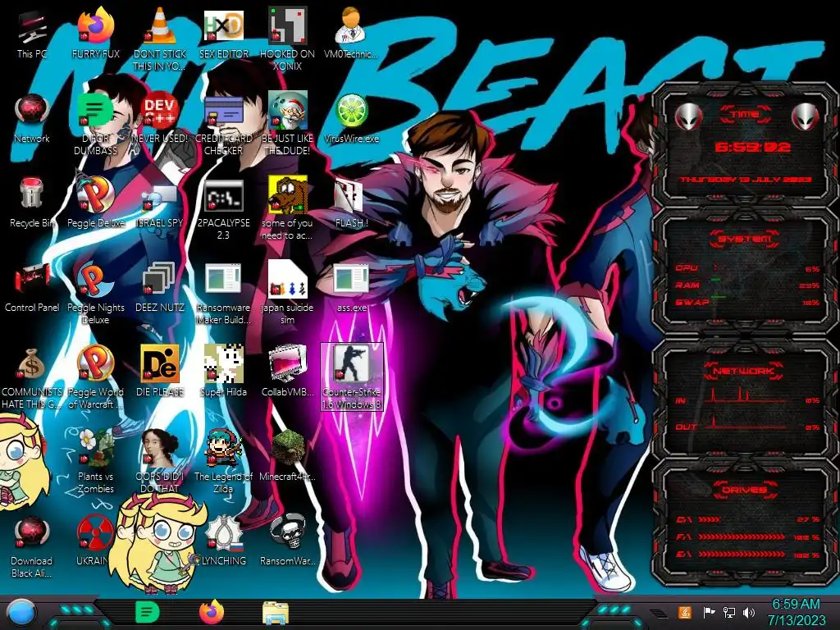The height and width of the screenshot is (630, 840).
Task: Click the TIME gadget clock readout
Action: pyautogui.click(x=753, y=148)
